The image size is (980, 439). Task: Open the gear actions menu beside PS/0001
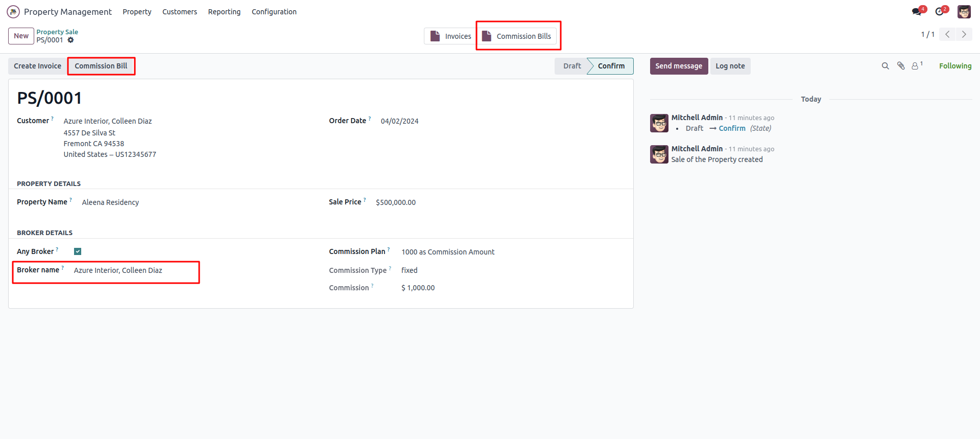pos(71,40)
